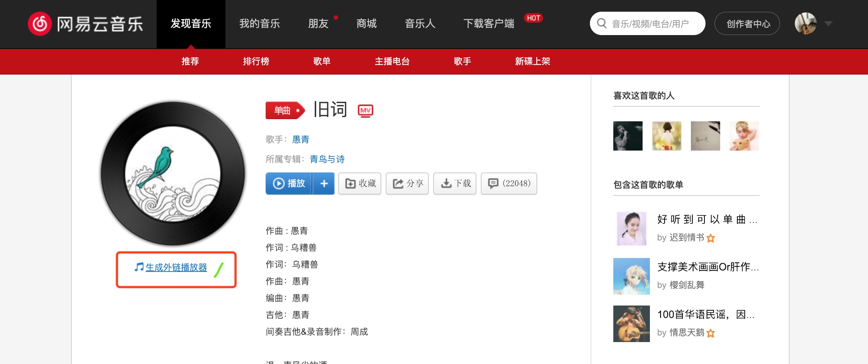
Task: Click the 生成外链播放器 link
Action: [x=176, y=268]
